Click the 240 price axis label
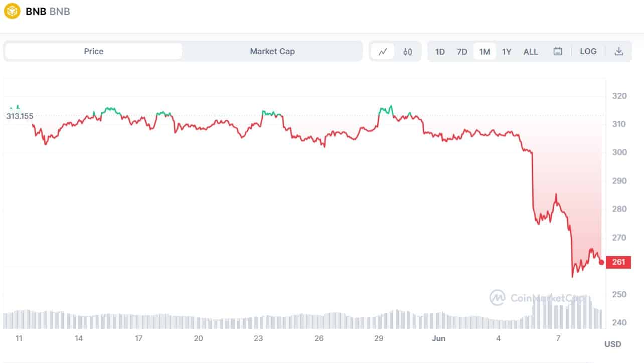 pyautogui.click(x=618, y=322)
